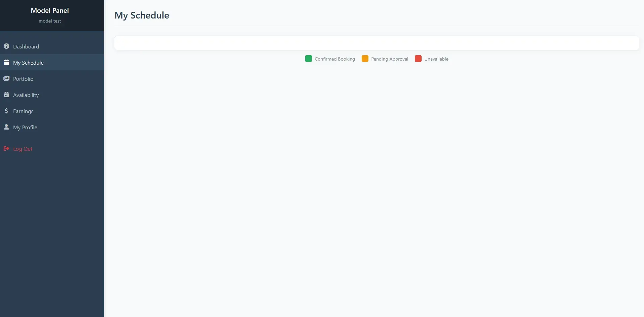The image size is (644, 317).
Task: Click the Earnings dollar sign icon
Action: (x=6, y=111)
